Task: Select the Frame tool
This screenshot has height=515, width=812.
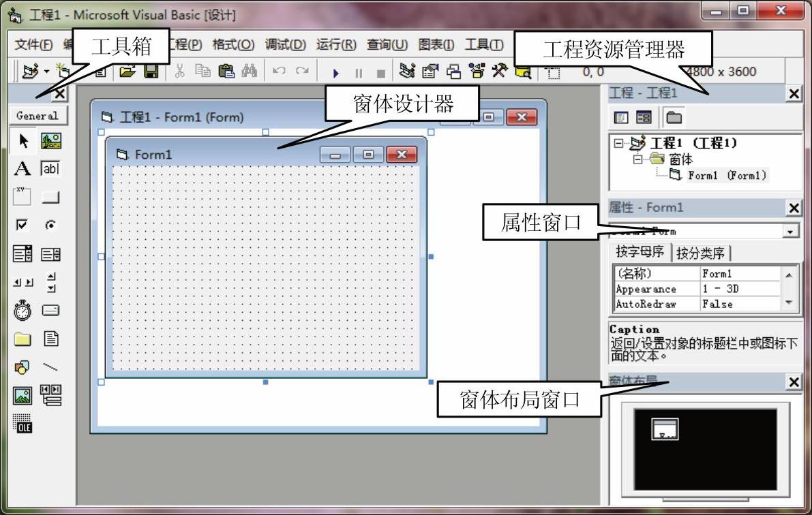Action: (x=22, y=197)
